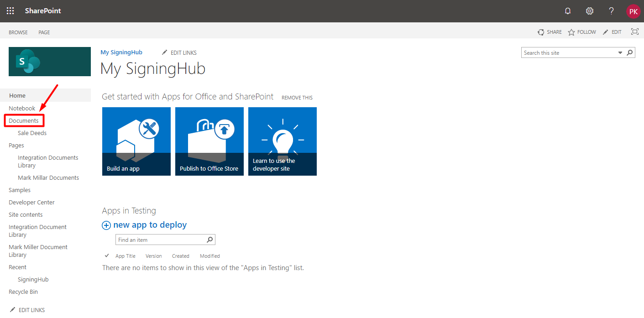Viewport: 644px width, 318px height.
Task: Click the Find an item search icon
Action: (210, 240)
